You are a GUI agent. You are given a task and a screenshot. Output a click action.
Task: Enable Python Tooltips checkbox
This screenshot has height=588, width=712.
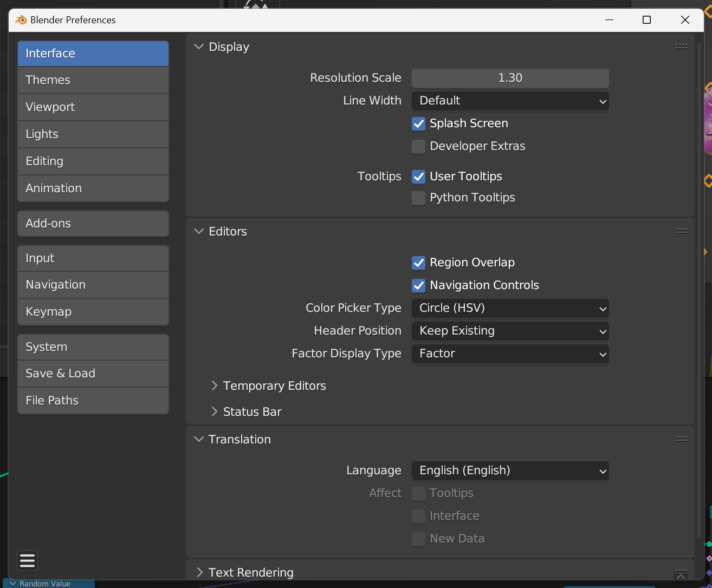pos(418,198)
